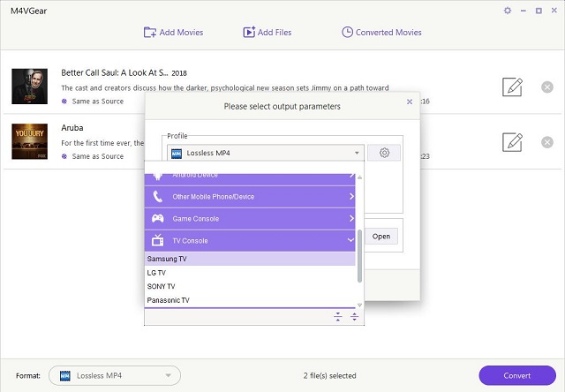Click MP4 icon in bottom Format box
This screenshot has height=392, width=565.
click(x=64, y=376)
